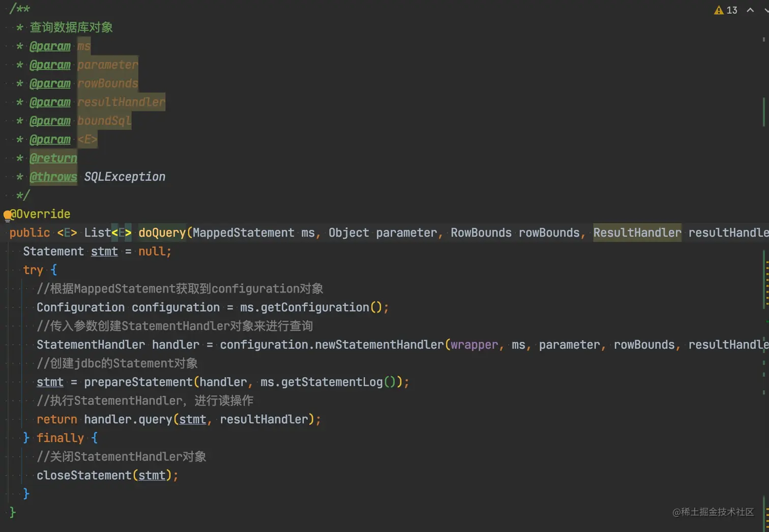Select the highlighted ResultHandler parameter type

click(637, 233)
